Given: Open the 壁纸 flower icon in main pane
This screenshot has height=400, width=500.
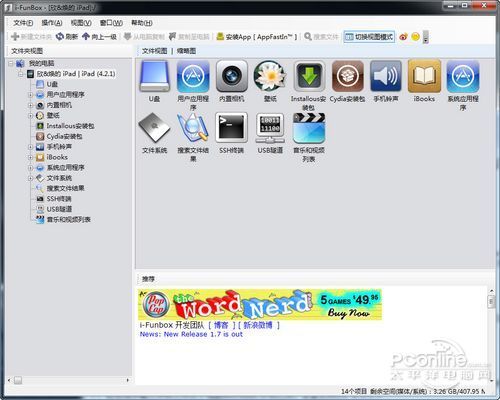Looking at the screenshot, I should (270, 76).
